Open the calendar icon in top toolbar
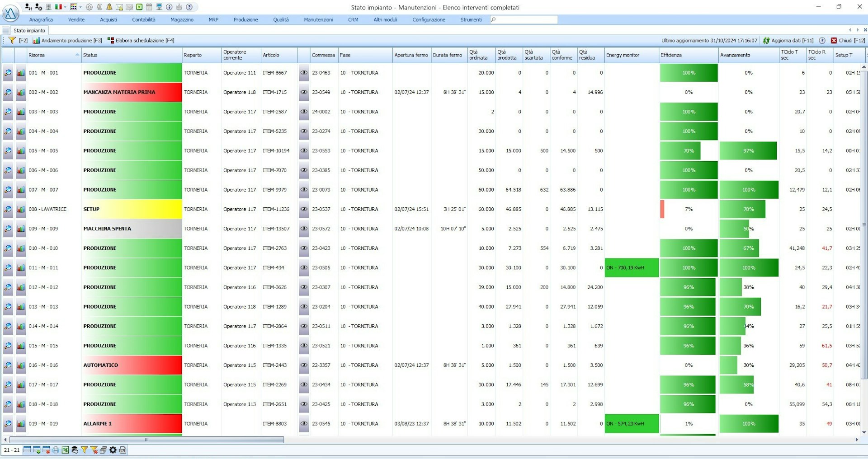 [149, 7]
